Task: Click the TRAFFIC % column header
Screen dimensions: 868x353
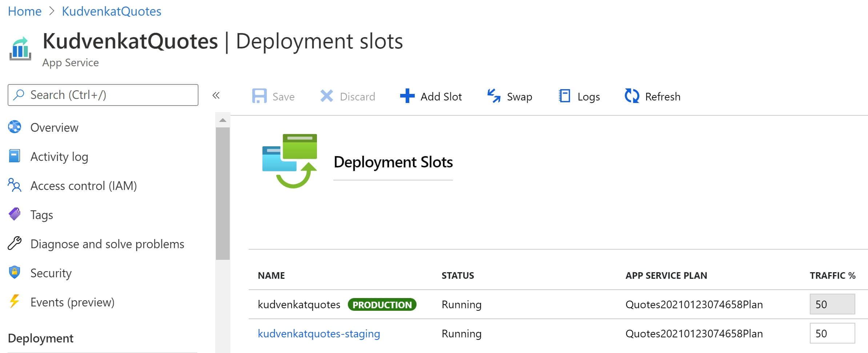Action: [832, 275]
